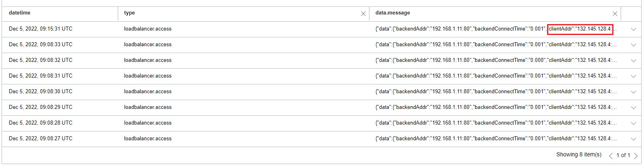Viewport: 644px width, 168px height.
Task: Remove the type column with its X
Action: coord(363,14)
